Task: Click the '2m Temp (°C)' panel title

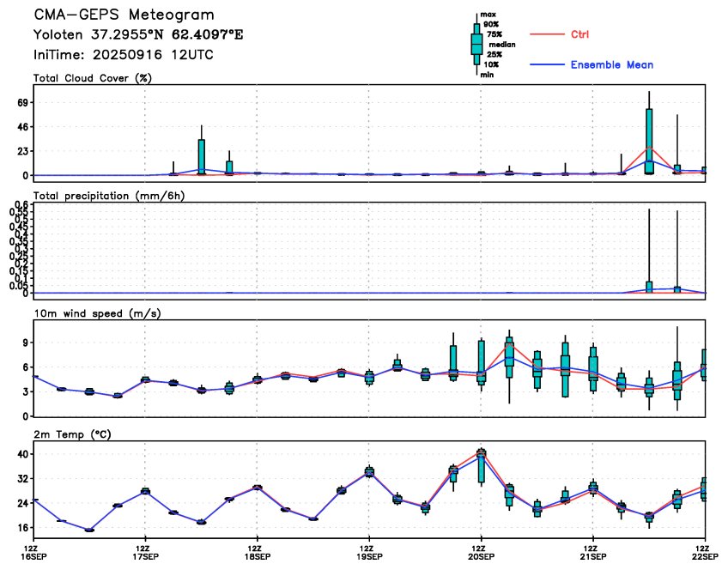Action: point(72,434)
